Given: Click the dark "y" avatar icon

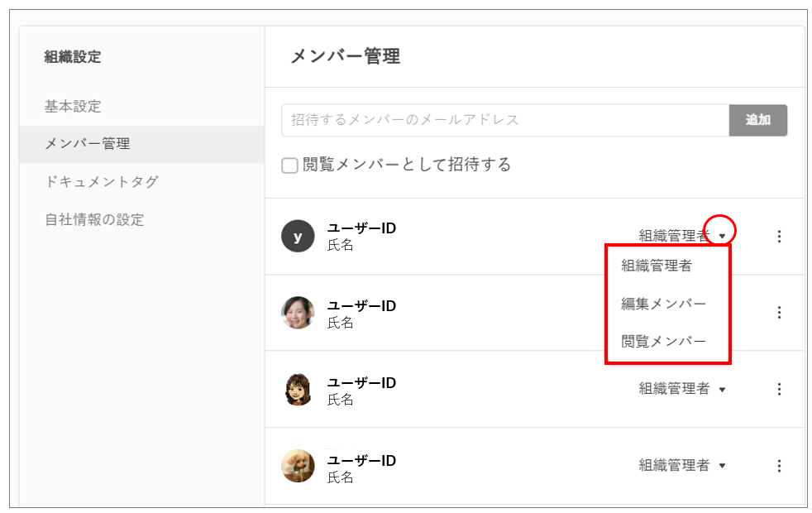Looking at the screenshot, I should (298, 237).
